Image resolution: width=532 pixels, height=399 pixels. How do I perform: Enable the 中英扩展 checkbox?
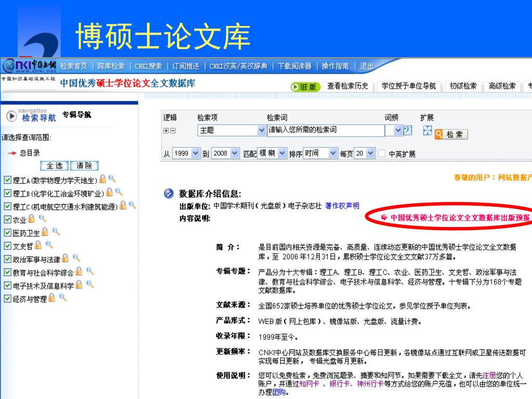tap(382, 154)
